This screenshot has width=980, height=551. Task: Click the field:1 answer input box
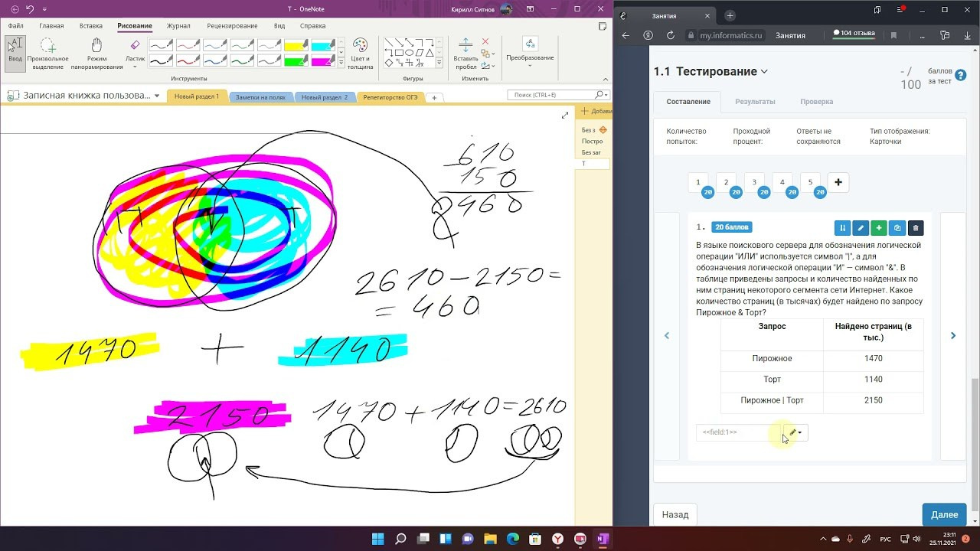click(737, 432)
